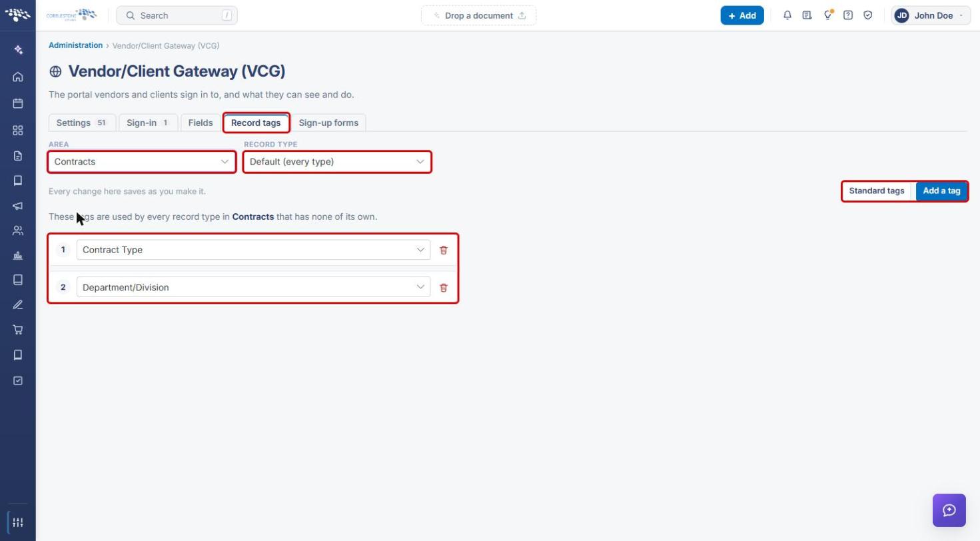Open the checkbox task icon in the sidebar
Screen dimensions: 980x541
18,380
